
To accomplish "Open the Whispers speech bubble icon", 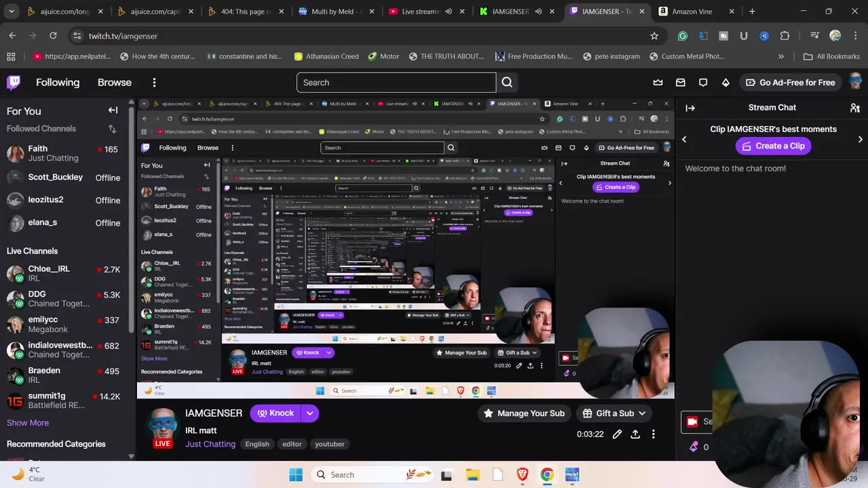I will click(x=703, y=83).
